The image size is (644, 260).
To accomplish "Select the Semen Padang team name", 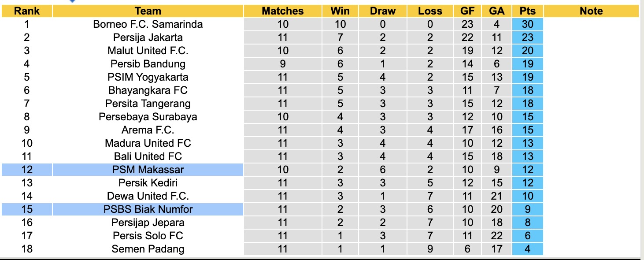I will (x=148, y=249).
